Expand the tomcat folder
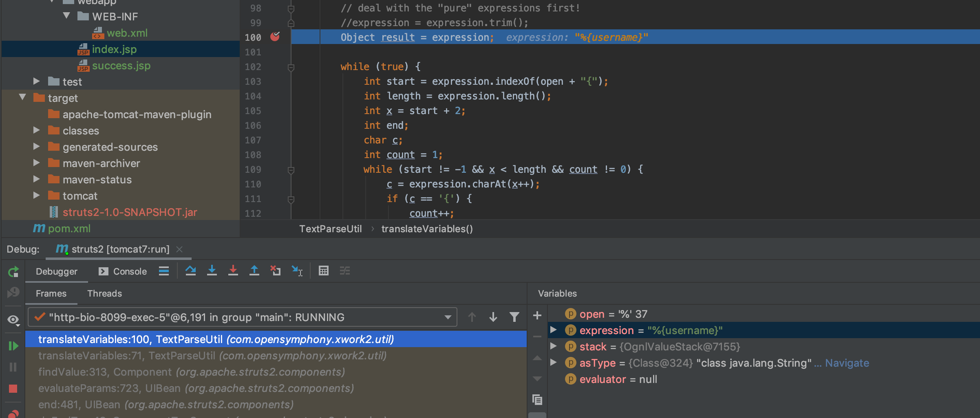This screenshot has height=418, width=980. point(36,195)
